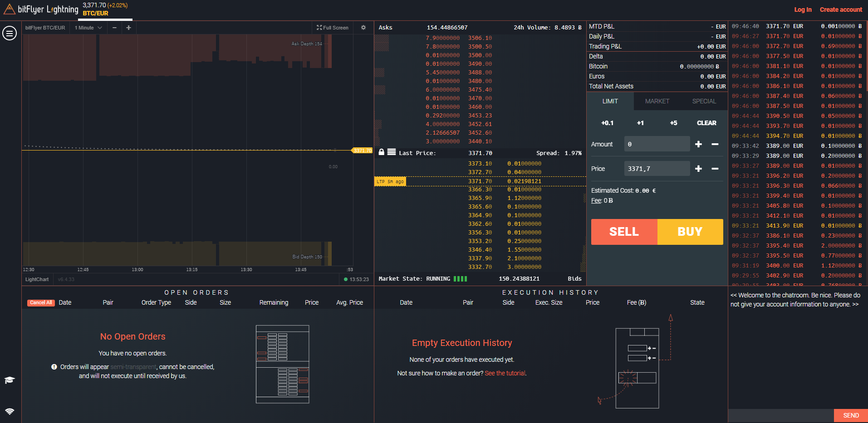
Task: Select the 09:31:19 trade at 3400.00
Action: click(x=797, y=266)
